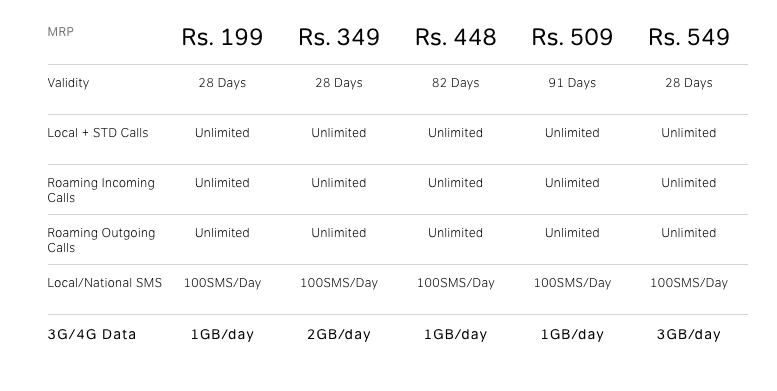Click the Rs. 549 plan heading

pyautogui.click(x=689, y=37)
